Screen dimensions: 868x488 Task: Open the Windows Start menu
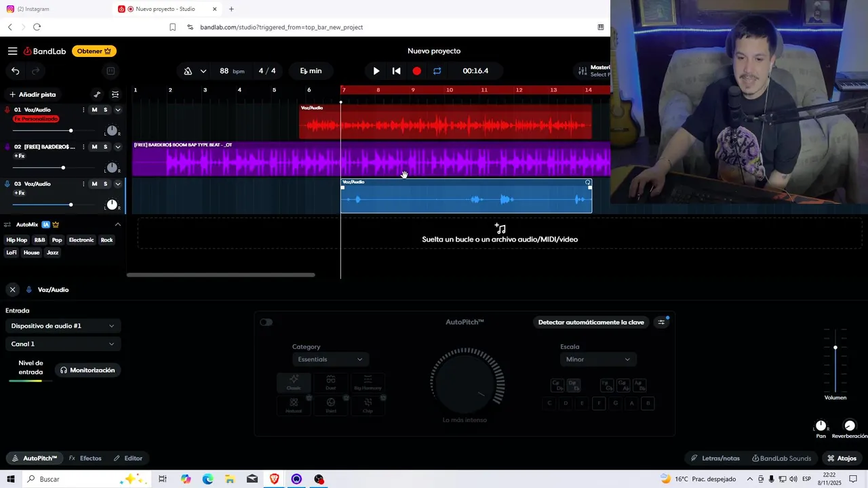[10, 479]
